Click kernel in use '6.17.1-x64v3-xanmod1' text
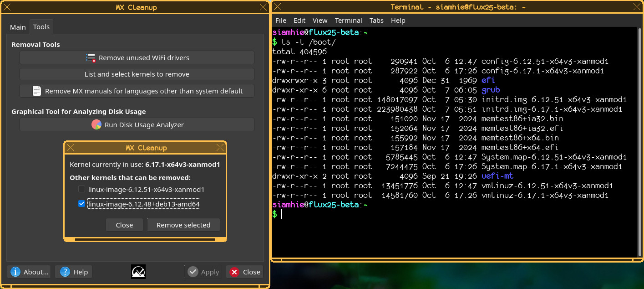 [183, 164]
